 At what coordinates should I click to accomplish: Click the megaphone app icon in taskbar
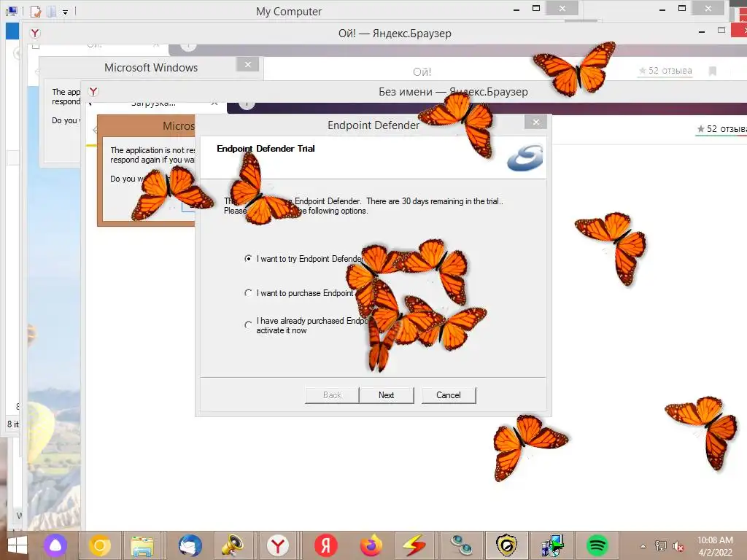[x=232, y=545]
